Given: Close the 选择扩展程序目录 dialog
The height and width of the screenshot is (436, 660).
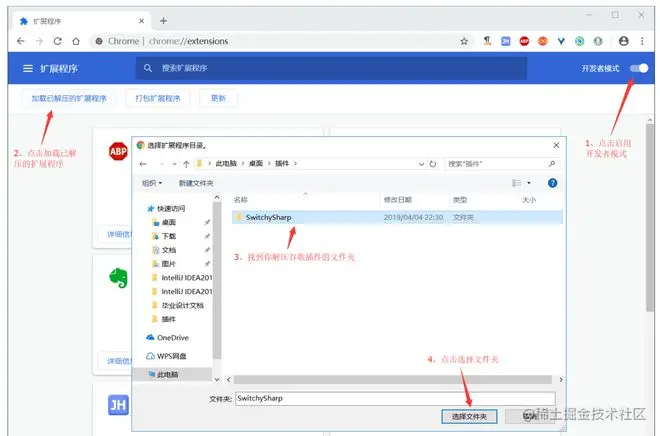Looking at the screenshot, I should coord(556,145).
